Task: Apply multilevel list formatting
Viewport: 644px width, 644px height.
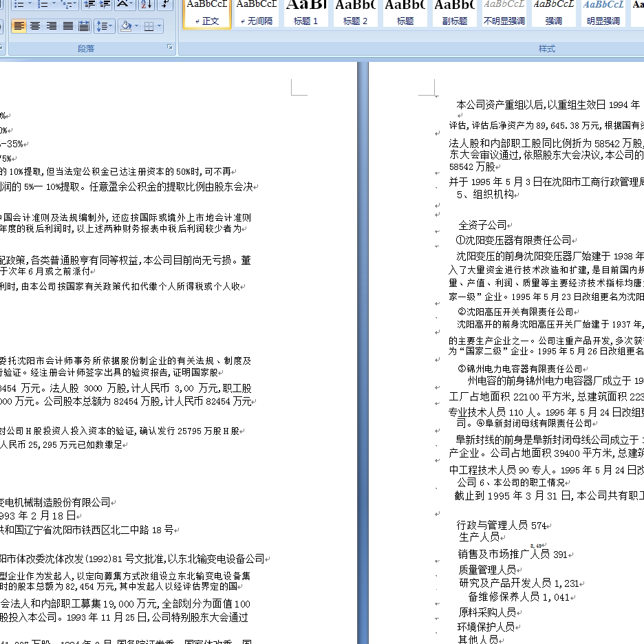Action: click(x=66, y=4)
